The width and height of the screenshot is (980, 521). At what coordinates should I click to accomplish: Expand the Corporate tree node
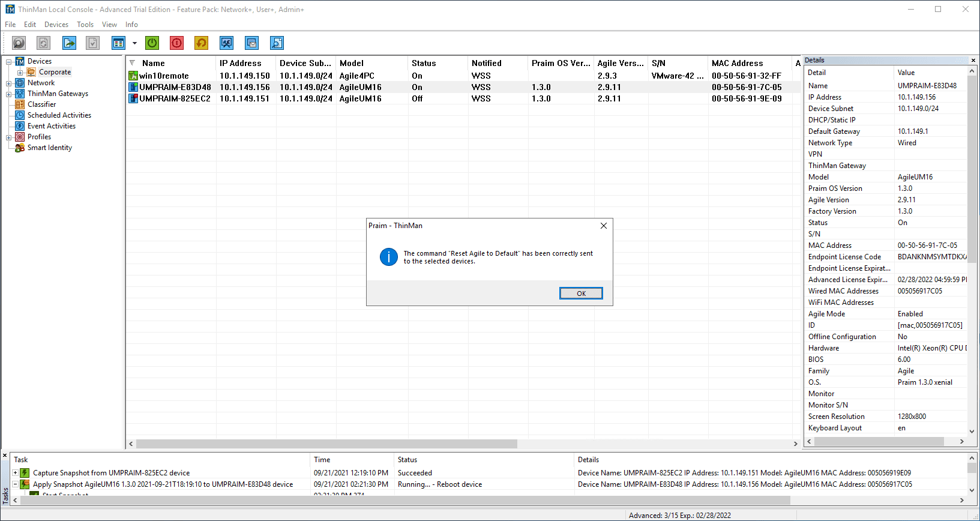(x=20, y=72)
